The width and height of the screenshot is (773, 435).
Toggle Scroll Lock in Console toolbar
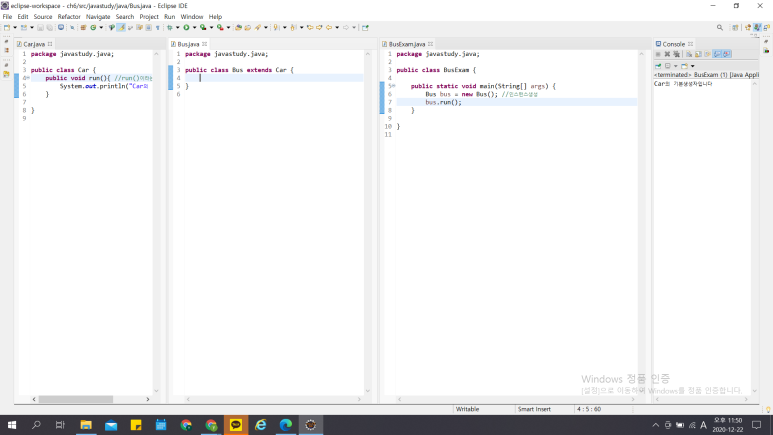coord(698,54)
